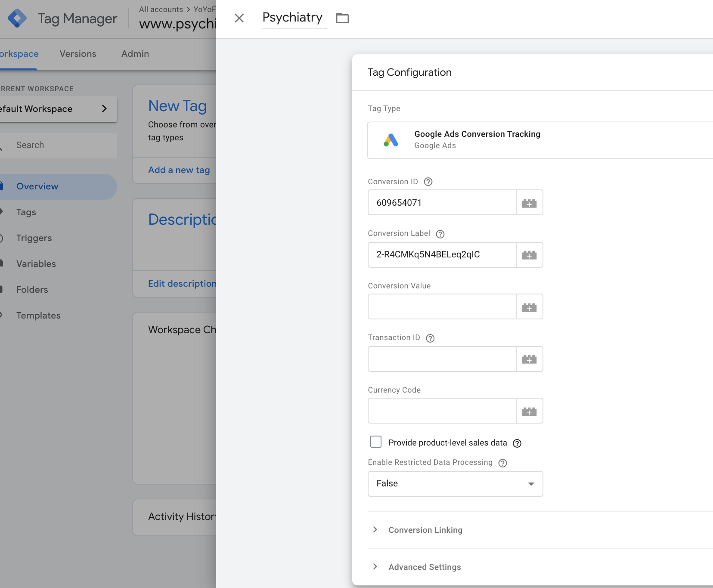This screenshot has height=588, width=713.
Task: Click into the Conversion Value input field
Action: [442, 307]
